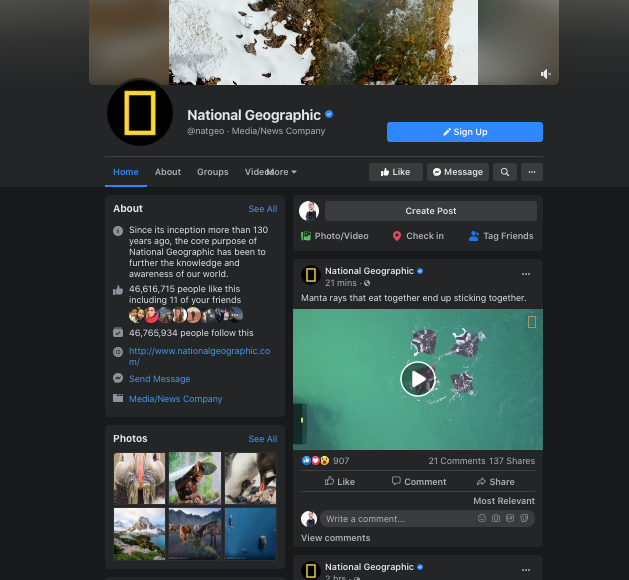Open page options ellipsis next to search
Image resolution: width=629 pixels, height=580 pixels.
(x=532, y=172)
